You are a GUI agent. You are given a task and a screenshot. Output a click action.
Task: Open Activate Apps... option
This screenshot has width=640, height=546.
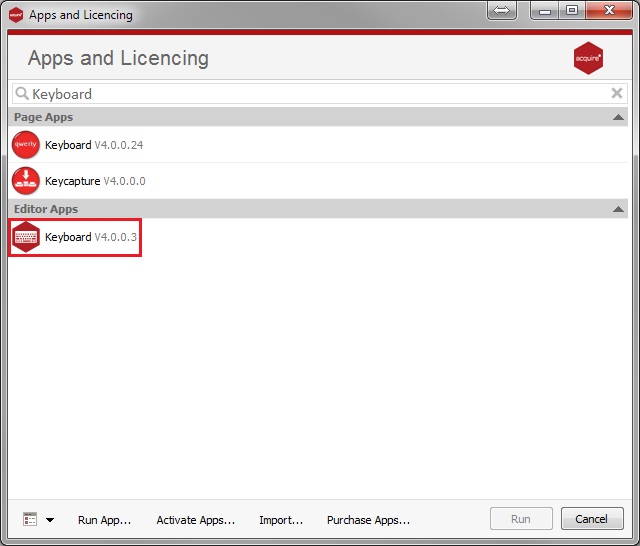click(x=196, y=520)
